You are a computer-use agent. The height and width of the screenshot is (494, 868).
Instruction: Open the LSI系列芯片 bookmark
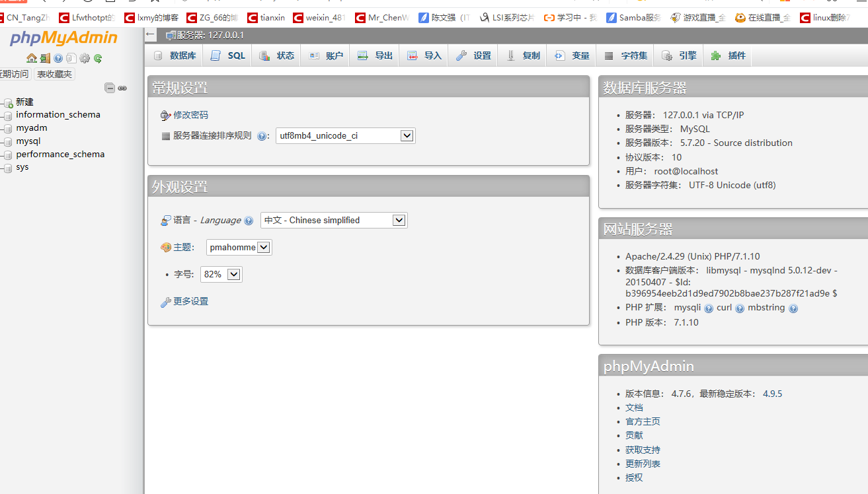point(506,18)
